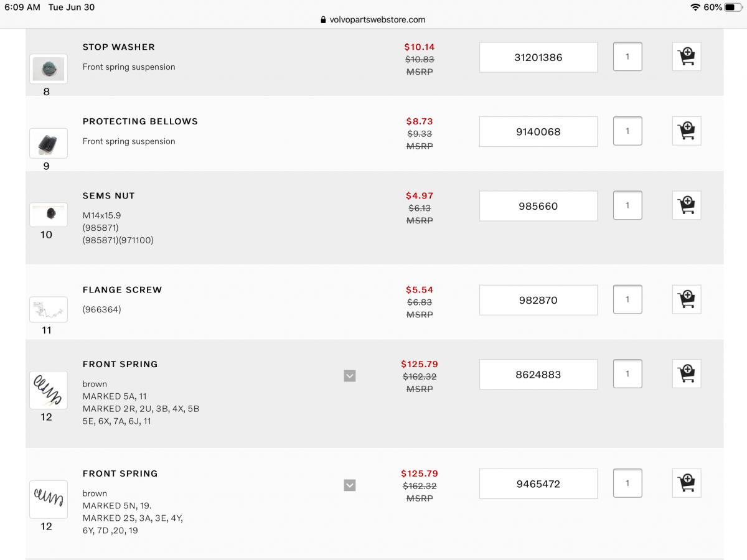The width and height of the screenshot is (747, 560).
Task: Add Front Spring 9465472 to cart
Action: [x=687, y=483]
